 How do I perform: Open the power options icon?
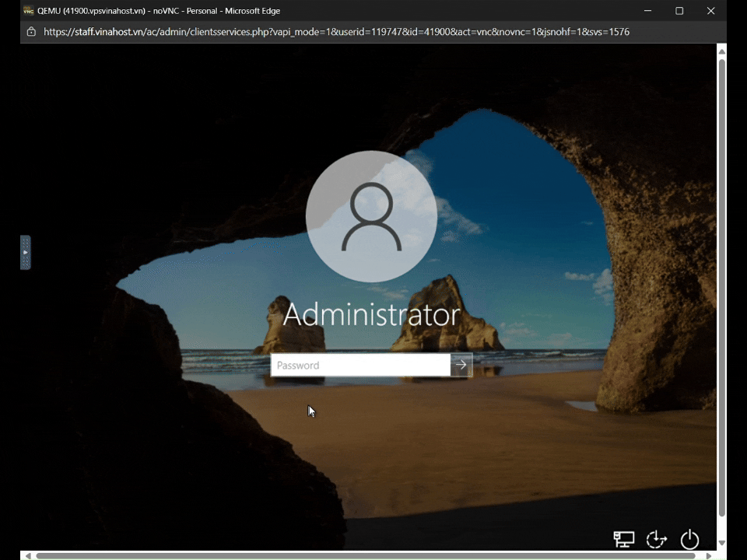click(x=689, y=539)
